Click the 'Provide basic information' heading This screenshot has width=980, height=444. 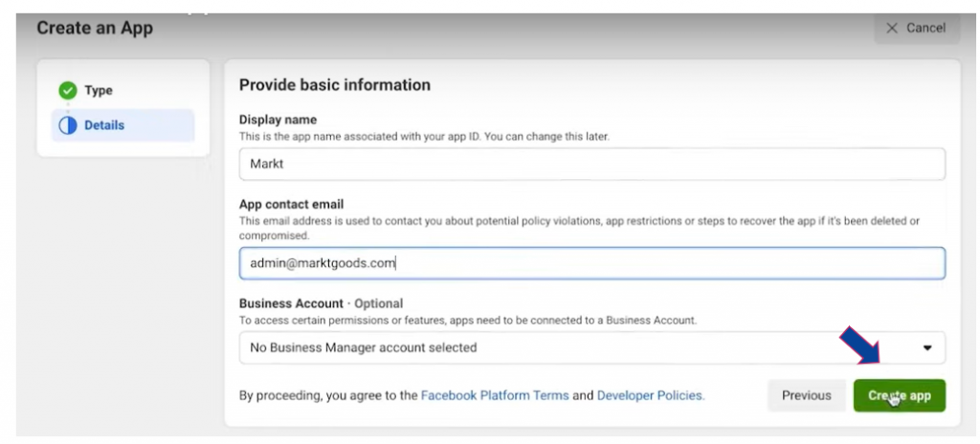tap(334, 85)
